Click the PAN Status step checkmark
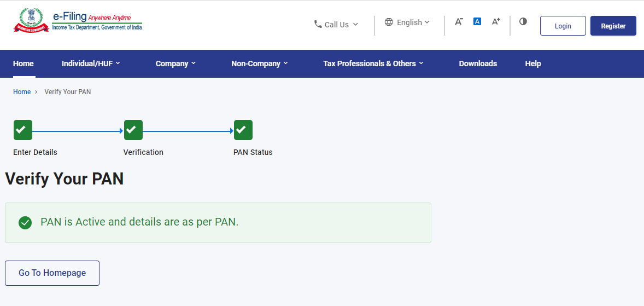Viewport: 644px width, 306px height. point(243,130)
